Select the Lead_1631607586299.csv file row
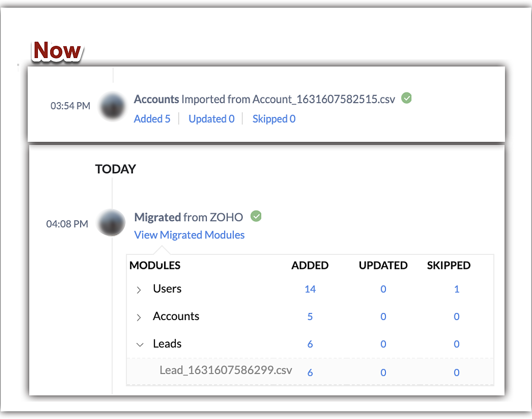 [225, 371]
